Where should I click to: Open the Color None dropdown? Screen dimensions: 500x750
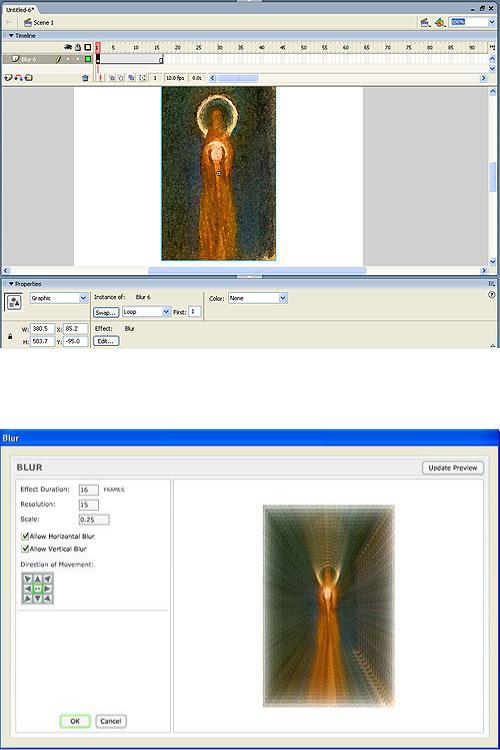click(x=283, y=298)
